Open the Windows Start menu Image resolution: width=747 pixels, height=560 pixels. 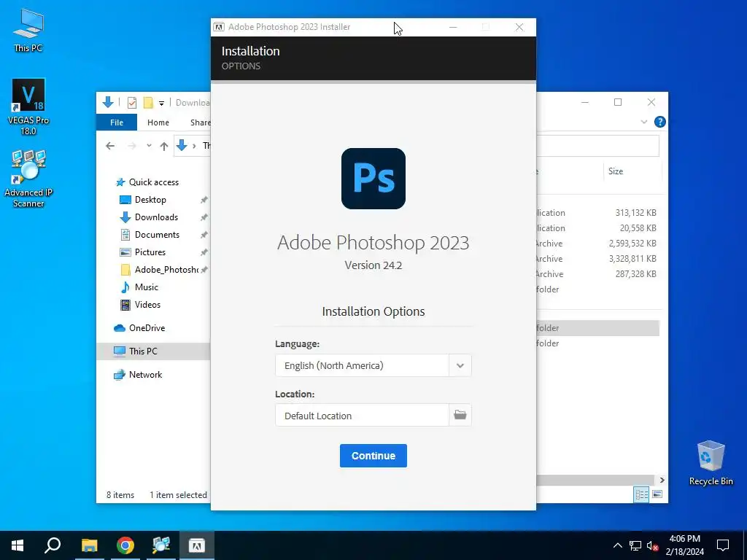pyautogui.click(x=18, y=545)
